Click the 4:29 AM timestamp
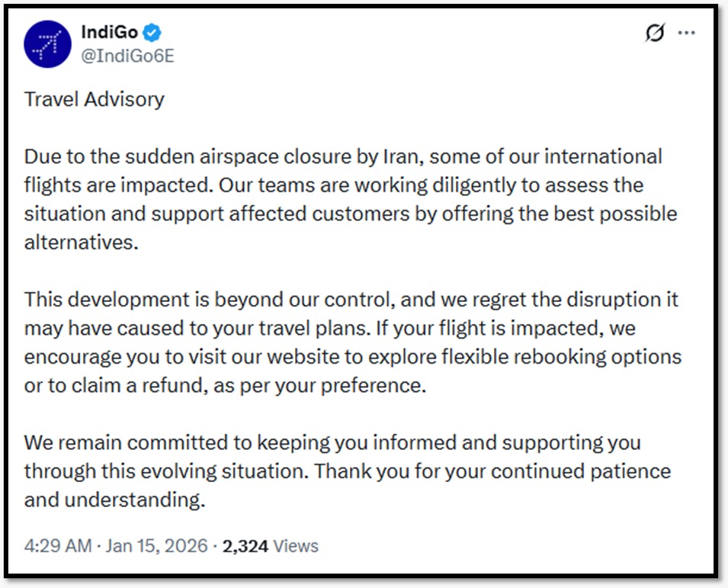Viewport: 728px width, 588px height. [x=57, y=546]
